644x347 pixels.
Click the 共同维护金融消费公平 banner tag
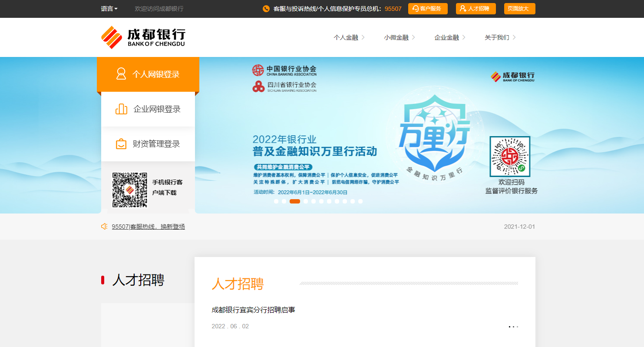[283, 167]
